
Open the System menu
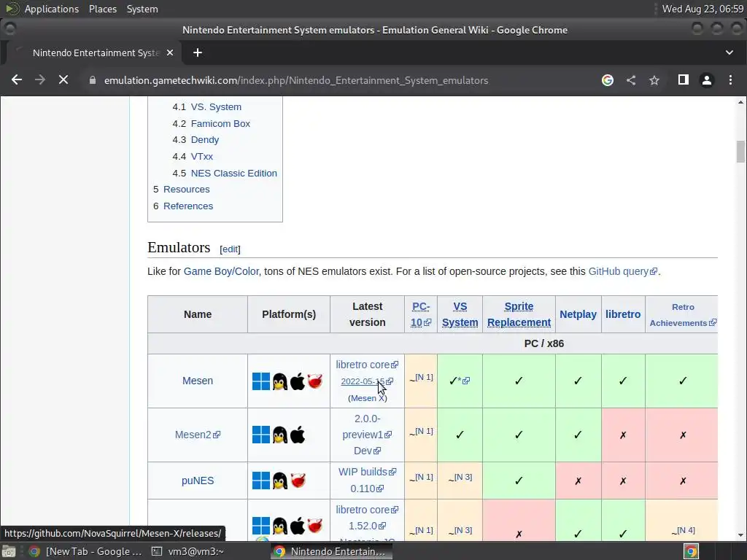142,9
